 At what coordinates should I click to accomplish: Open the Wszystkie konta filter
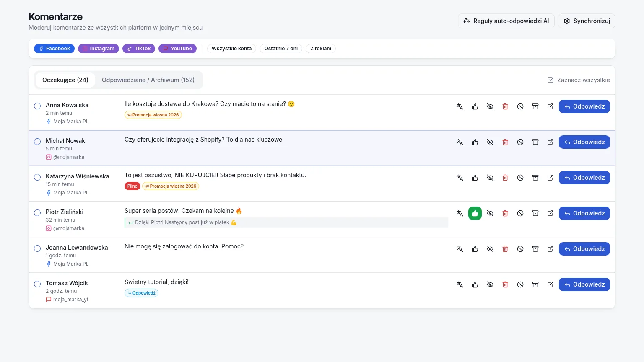click(x=231, y=49)
